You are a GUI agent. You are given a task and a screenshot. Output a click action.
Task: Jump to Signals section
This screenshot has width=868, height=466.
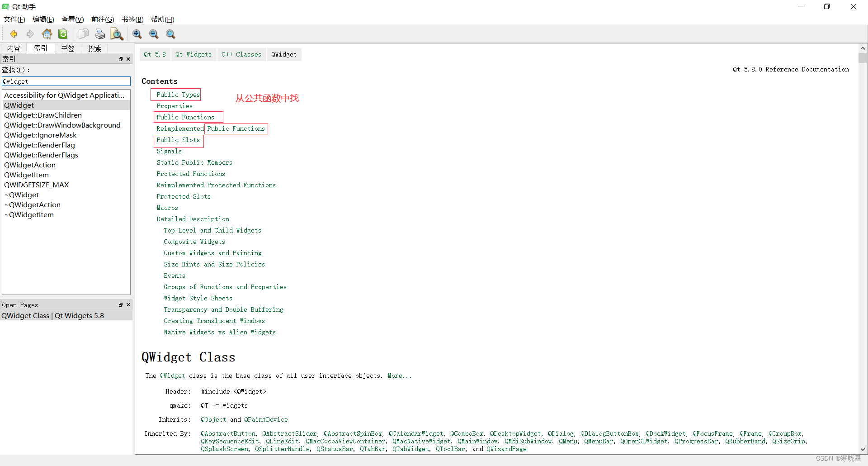169,151
